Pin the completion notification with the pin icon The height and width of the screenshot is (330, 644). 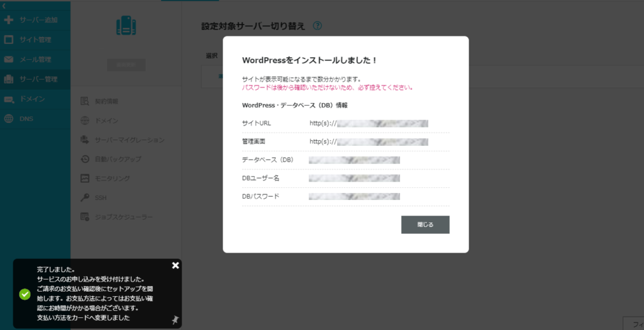[175, 320]
